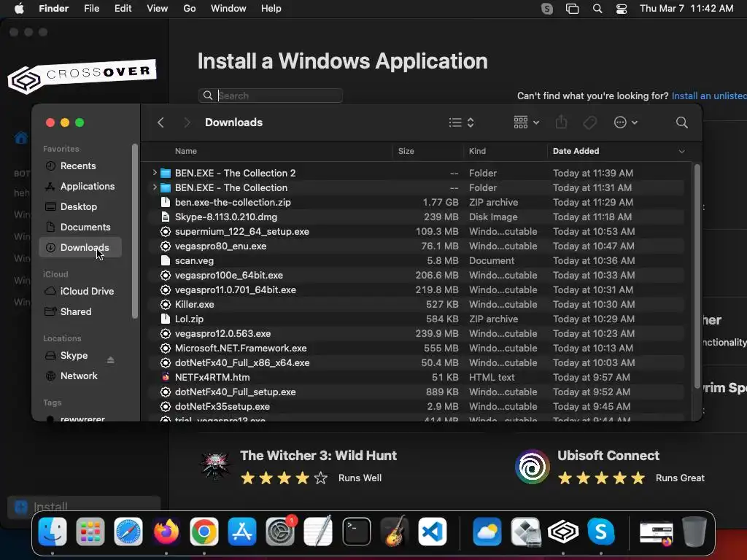Select Downloads in the sidebar

point(80,248)
